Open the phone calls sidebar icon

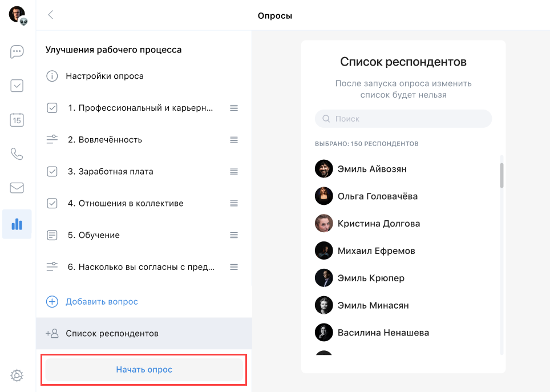(x=17, y=154)
